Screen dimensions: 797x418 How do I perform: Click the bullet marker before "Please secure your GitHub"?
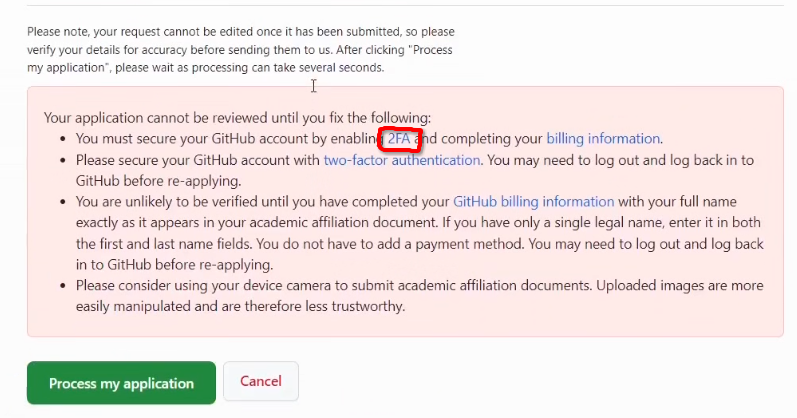(63, 161)
